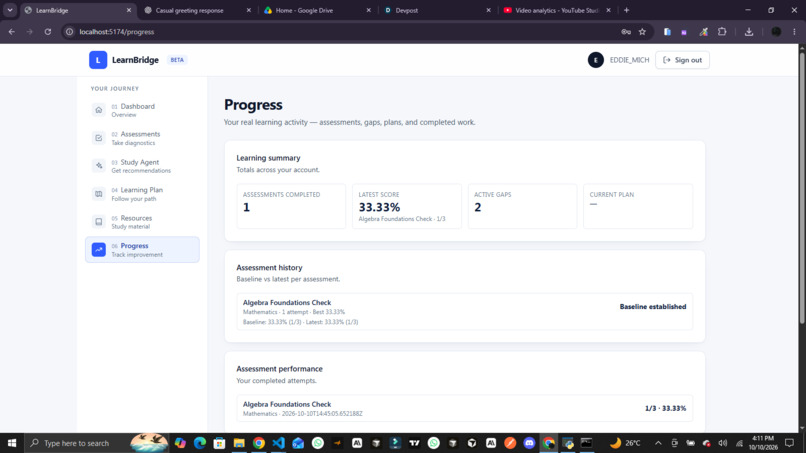Click the Baseline established label

coord(653,306)
